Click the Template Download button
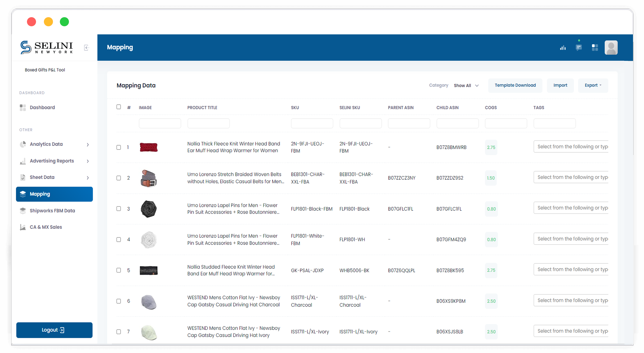 coord(515,85)
